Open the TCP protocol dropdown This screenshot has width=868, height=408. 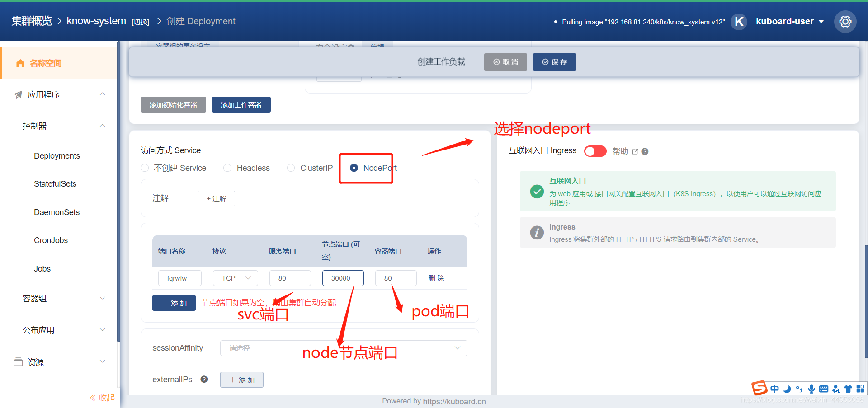[x=236, y=278]
